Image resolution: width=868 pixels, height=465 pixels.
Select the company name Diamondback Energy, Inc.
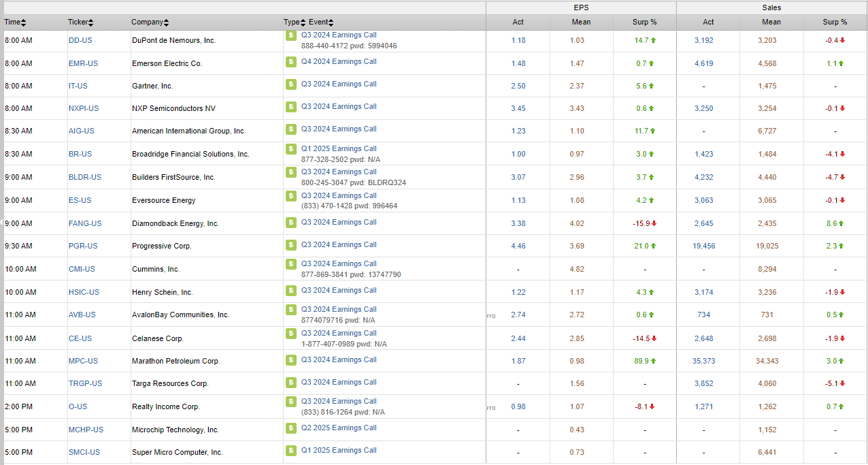pyautogui.click(x=176, y=223)
